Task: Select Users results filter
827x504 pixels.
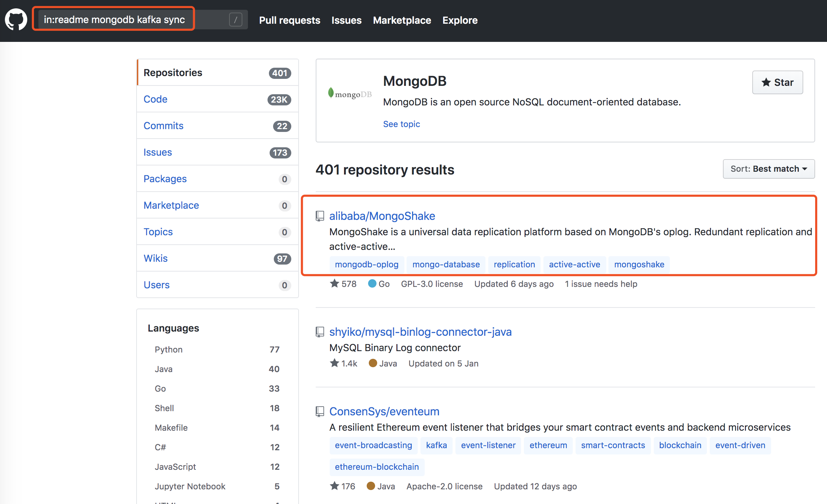Action: pyautogui.click(x=218, y=285)
